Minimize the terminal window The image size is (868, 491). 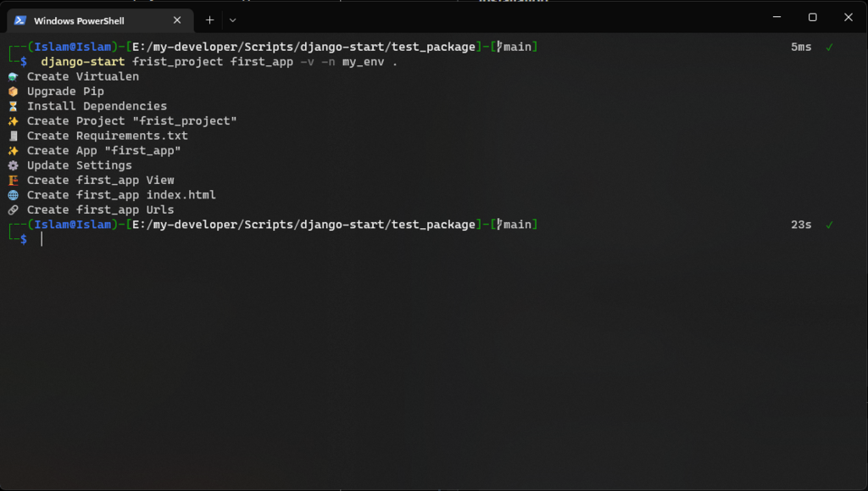[x=777, y=17]
